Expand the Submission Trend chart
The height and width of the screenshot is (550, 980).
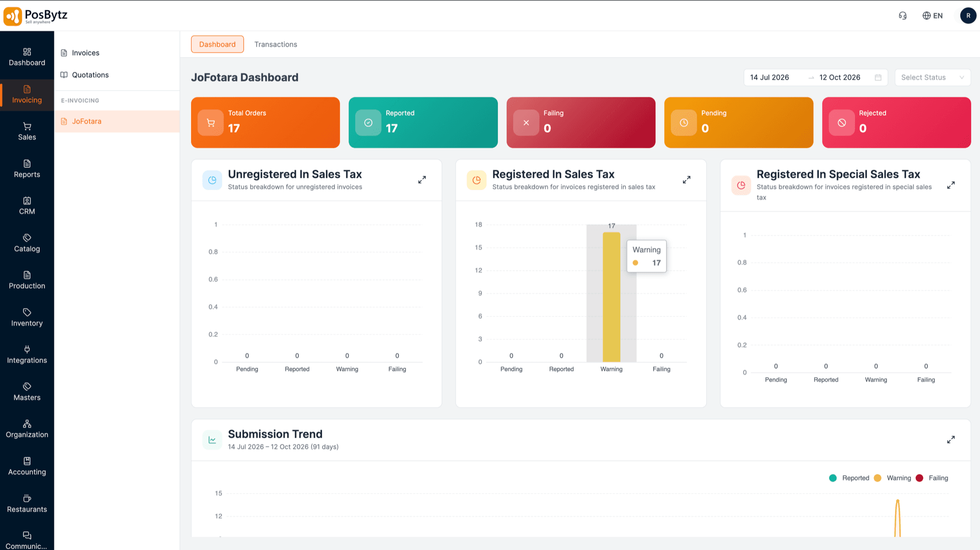point(951,440)
